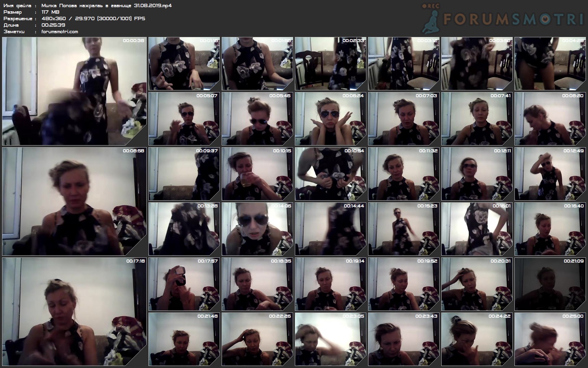This screenshot has width=588, height=368.
Task: Open the thumbnail timestamped 00:10:54
Action: (x=330, y=174)
